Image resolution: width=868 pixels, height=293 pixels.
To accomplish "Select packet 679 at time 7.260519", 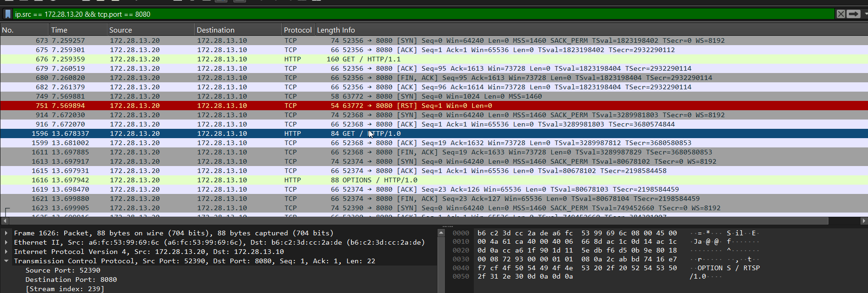I will (x=434, y=68).
